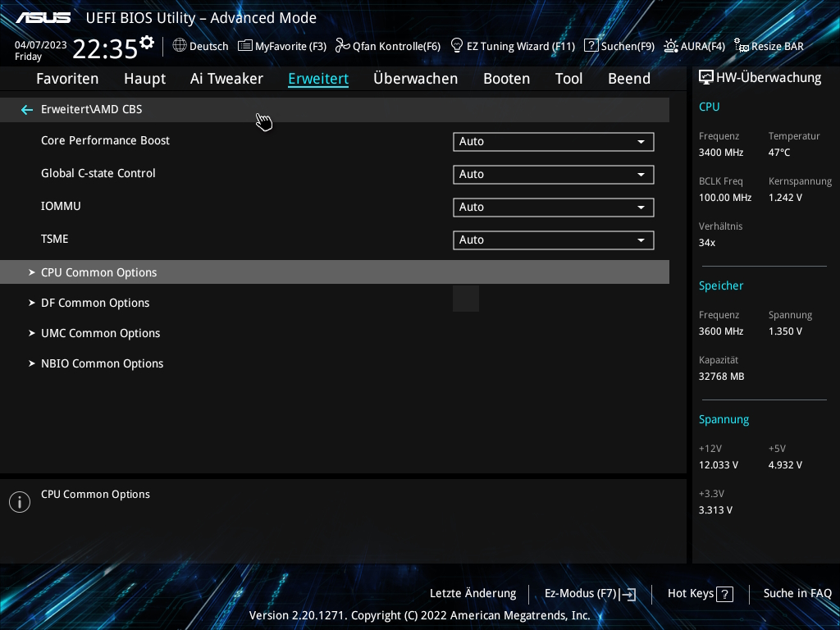
Task: Select the Erweitert tab
Action: point(318,79)
